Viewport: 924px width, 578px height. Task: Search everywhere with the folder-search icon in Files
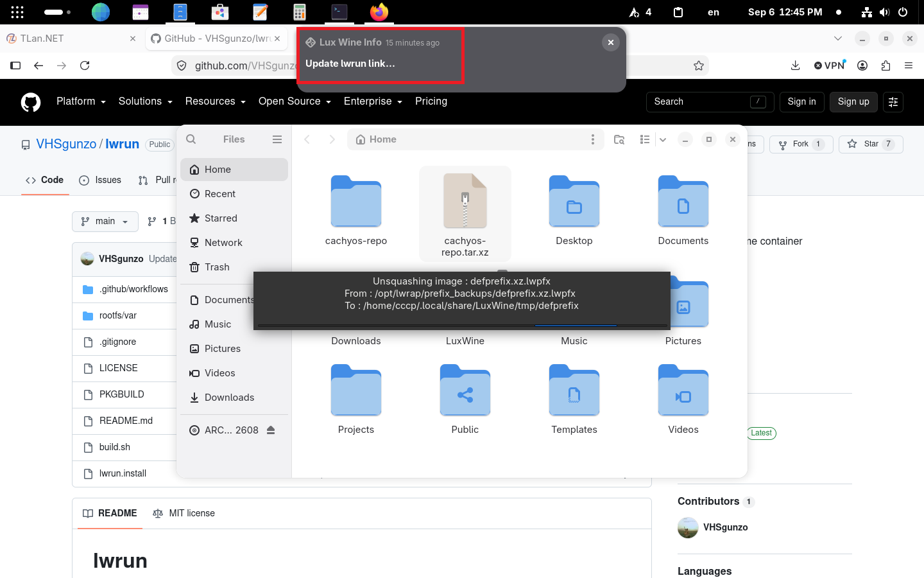tap(619, 139)
